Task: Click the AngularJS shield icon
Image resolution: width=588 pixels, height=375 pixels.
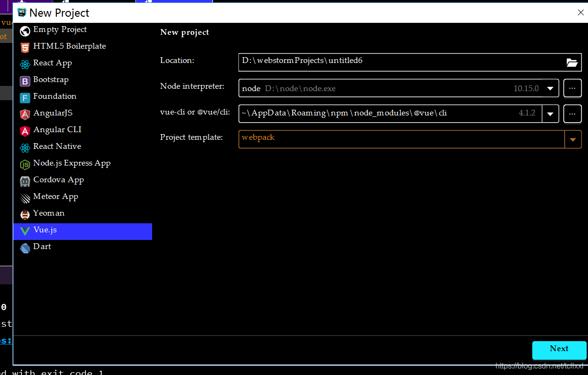Action: click(25, 115)
